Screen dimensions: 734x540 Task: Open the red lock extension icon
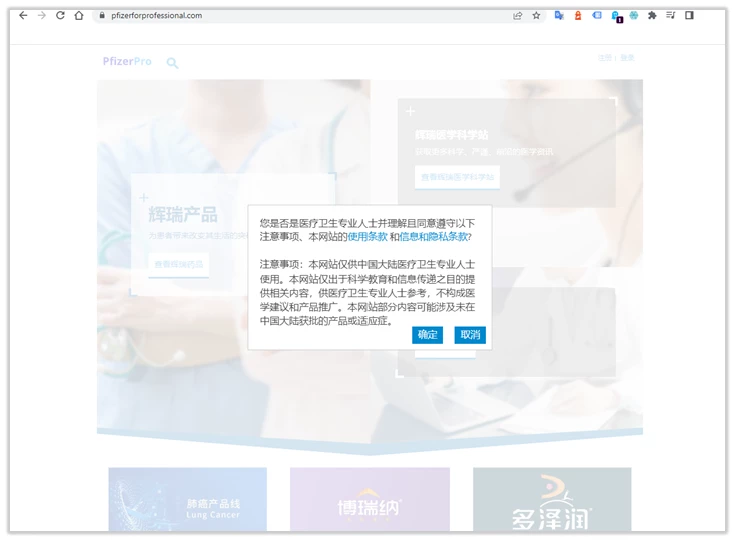pyautogui.click(x=578, y=15)
